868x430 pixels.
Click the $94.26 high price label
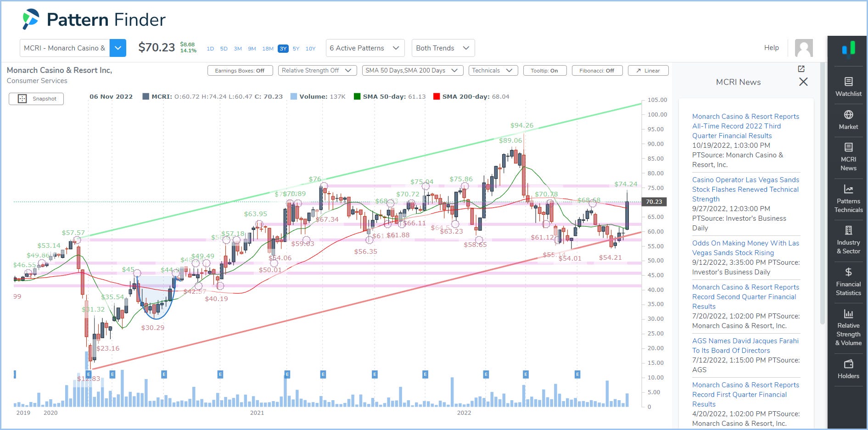pos(522,125)
